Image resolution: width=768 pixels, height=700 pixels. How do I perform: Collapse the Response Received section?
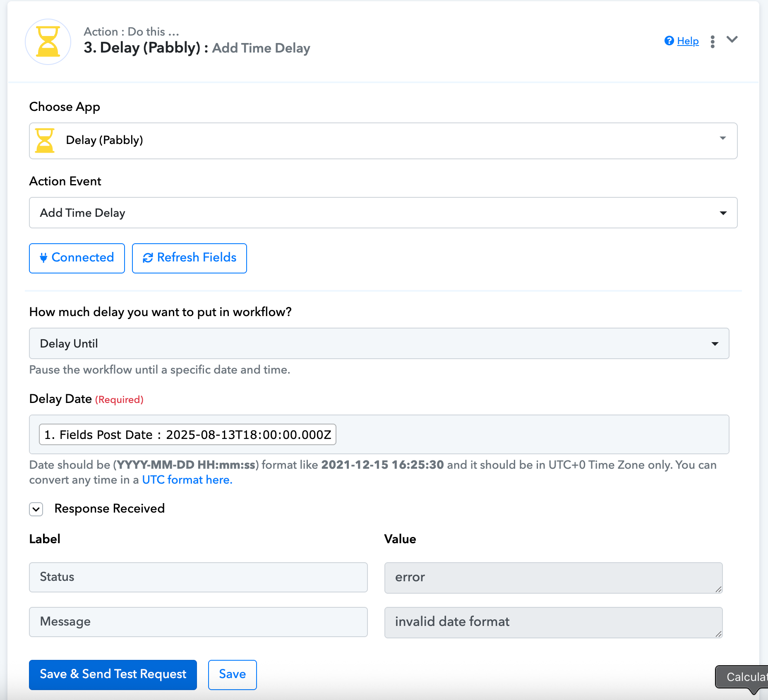(36, 509)
